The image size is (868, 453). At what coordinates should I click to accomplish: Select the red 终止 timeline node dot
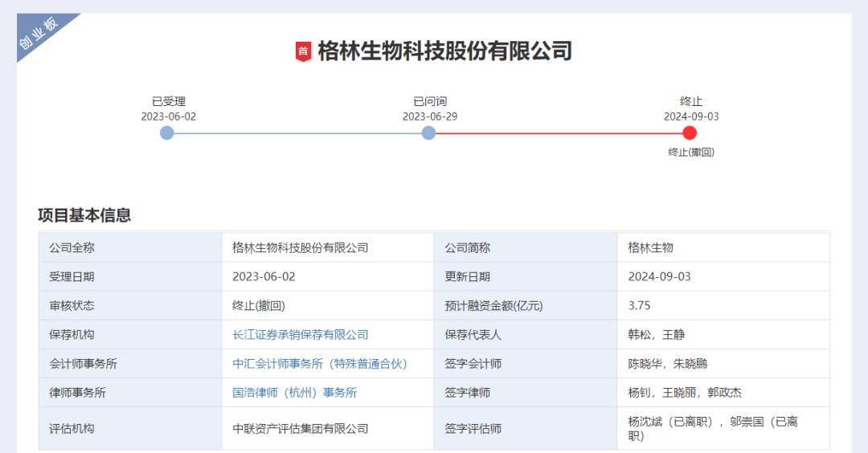coord(690,133)
